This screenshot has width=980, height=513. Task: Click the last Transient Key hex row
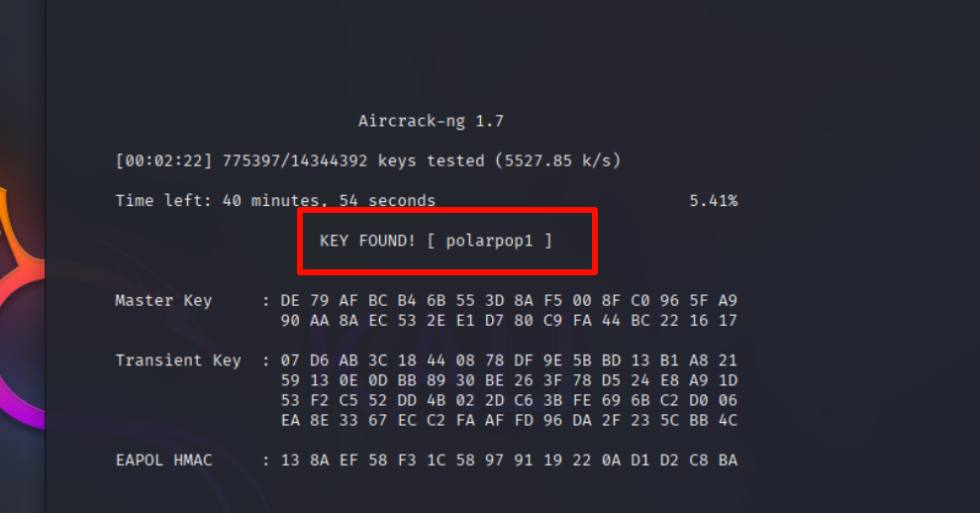pyautogui.click(x=509, y=420)
